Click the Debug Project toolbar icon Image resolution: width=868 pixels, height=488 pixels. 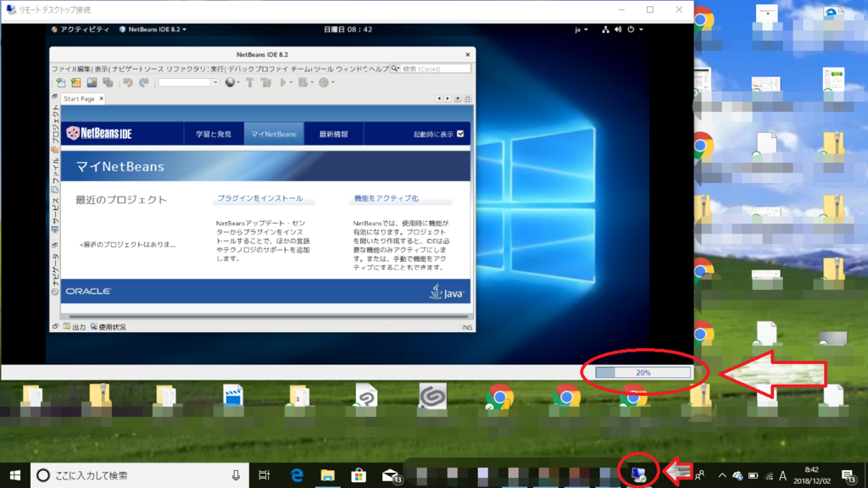(x=303, y=82)
